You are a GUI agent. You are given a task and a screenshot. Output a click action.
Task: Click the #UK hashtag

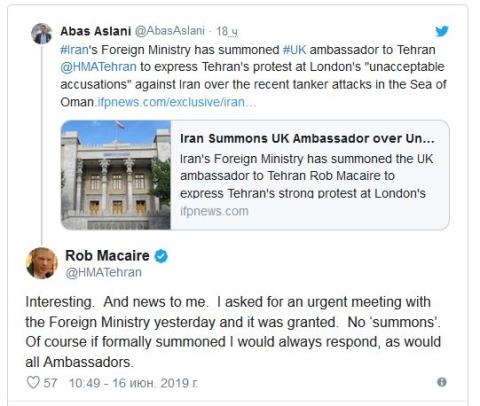[294, 50]
